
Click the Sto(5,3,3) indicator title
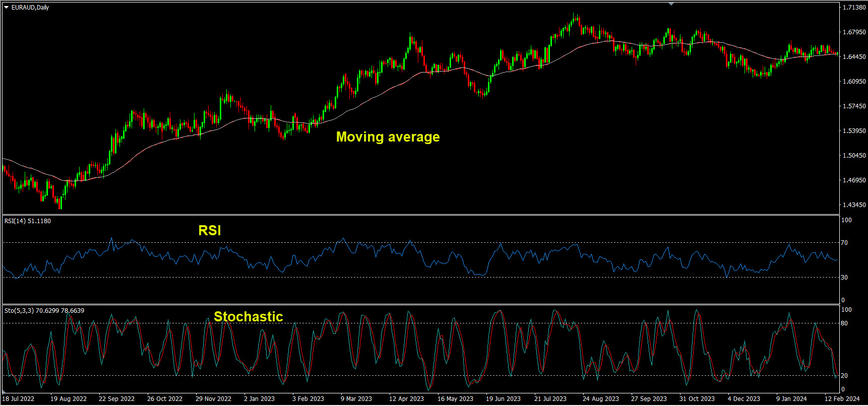click(44, 311)
